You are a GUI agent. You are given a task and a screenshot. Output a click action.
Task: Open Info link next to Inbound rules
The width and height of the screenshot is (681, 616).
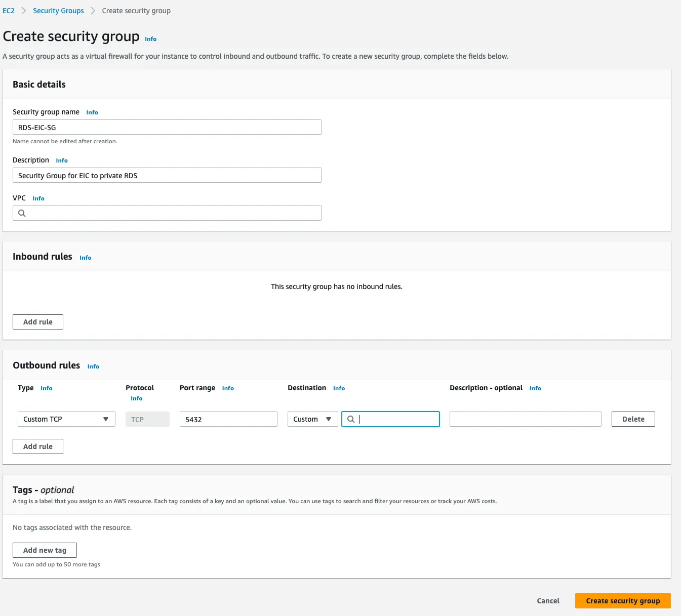coord(85,258)
